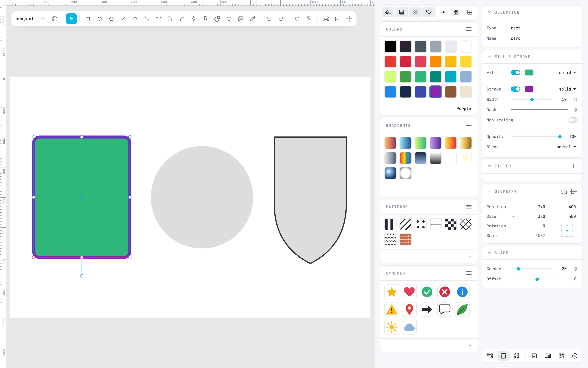The width and height of the screenshot is (588, 368).
Task: Collapse the Fill & Stroke section
Action: (490, 57)
